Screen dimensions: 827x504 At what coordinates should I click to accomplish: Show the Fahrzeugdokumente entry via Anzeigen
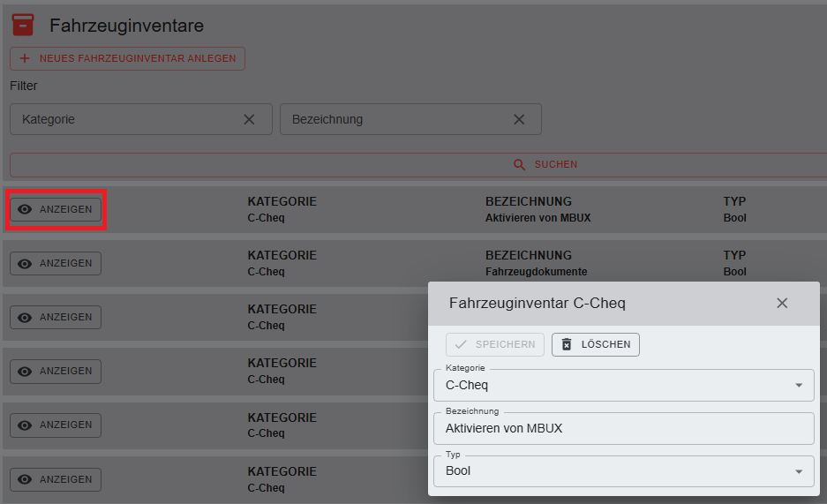[x=56, y=263]
